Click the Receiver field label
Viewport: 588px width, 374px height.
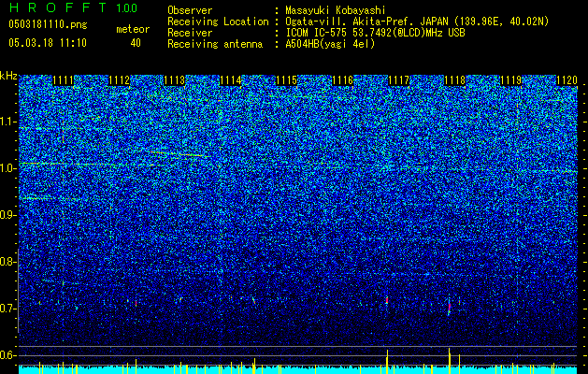click(x=190, y=33)
